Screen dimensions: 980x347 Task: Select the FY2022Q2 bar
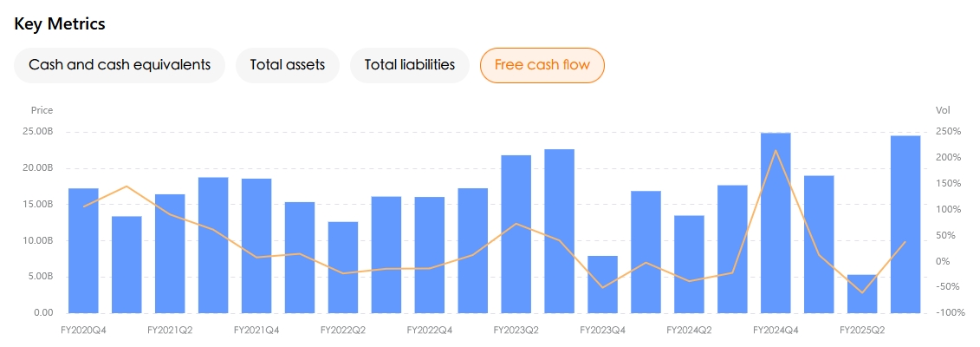click(343, 267)
